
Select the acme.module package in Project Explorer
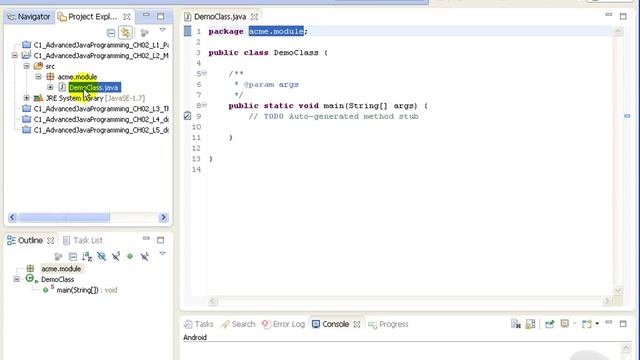point(77,77)
